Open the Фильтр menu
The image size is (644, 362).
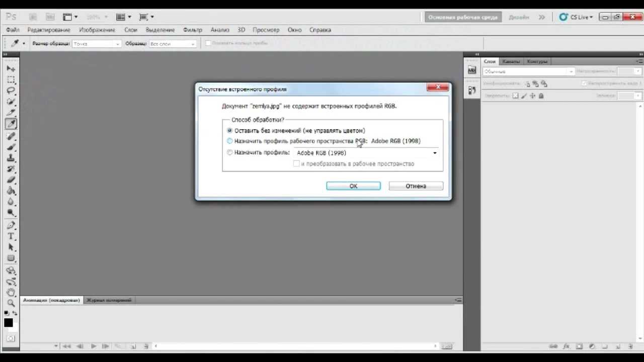[x=193, y=30]
